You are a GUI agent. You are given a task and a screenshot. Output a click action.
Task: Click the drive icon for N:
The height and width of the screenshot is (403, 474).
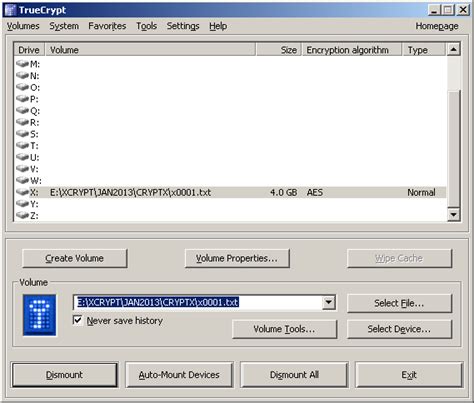point(22,75)
